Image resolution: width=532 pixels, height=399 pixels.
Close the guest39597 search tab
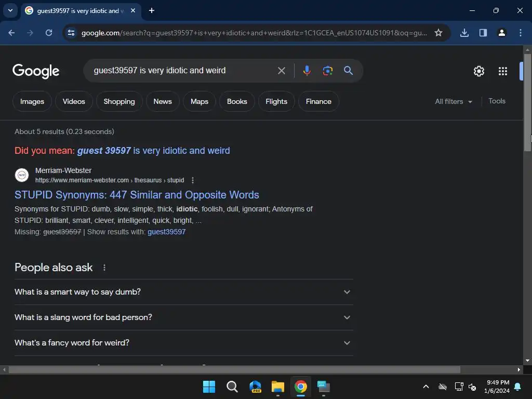(x=133, y=10)
